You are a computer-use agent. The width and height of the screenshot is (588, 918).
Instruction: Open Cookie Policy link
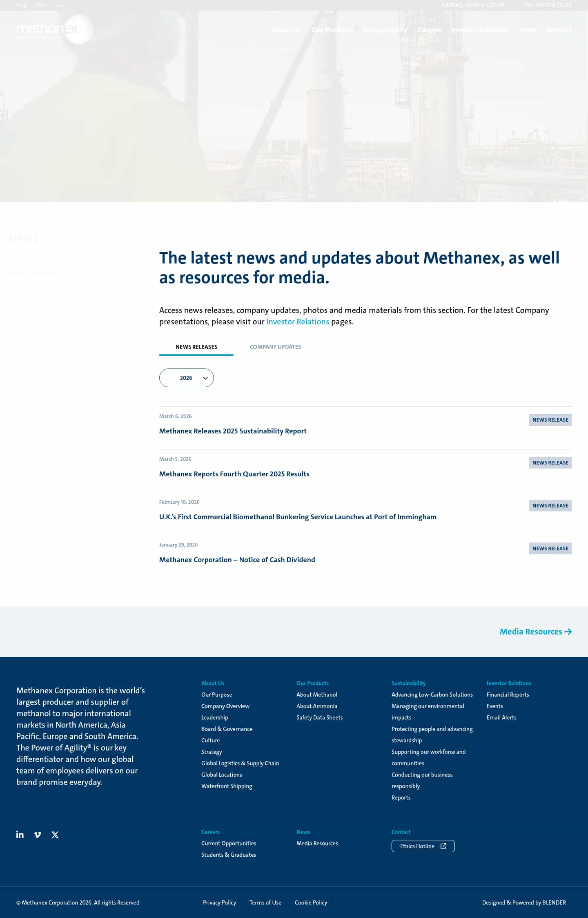(x=311, y=902)
